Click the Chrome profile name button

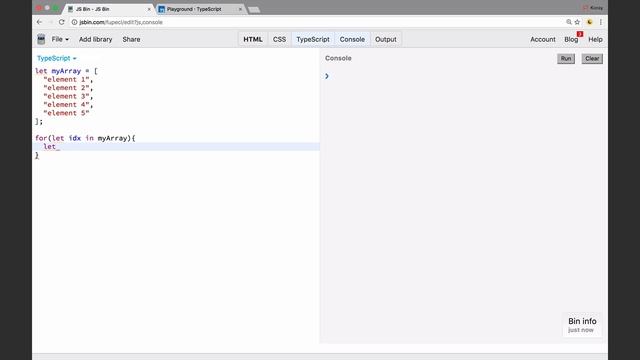pyautogui.click(x=593, y=8)
